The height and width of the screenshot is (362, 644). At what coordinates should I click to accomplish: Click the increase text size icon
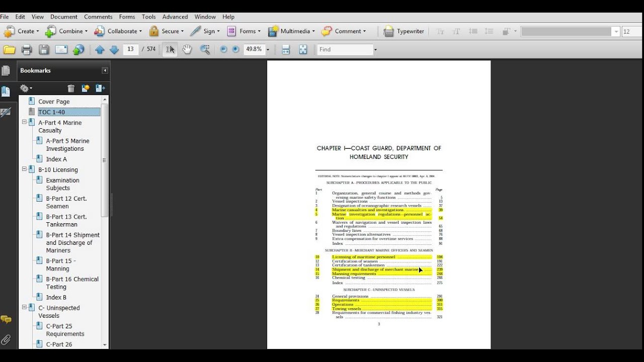pyautogui.click(x=456, y=31)
